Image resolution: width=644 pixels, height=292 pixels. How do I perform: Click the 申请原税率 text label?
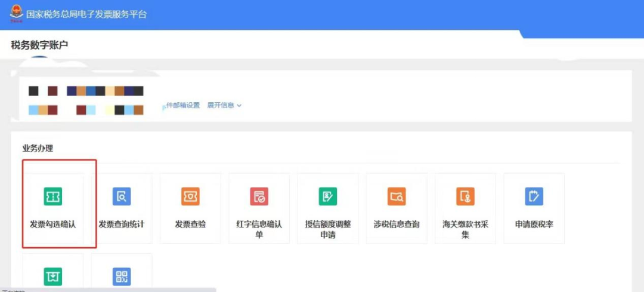pos(534,225)
